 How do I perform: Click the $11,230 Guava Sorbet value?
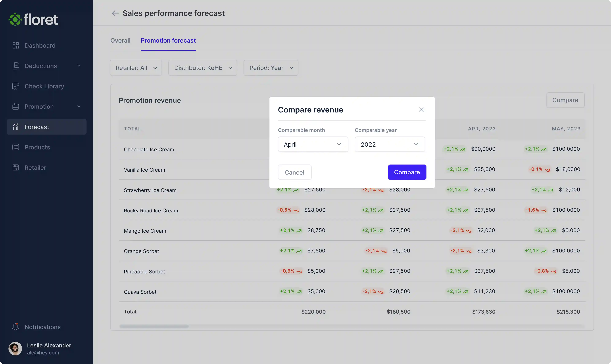[484, 291]
